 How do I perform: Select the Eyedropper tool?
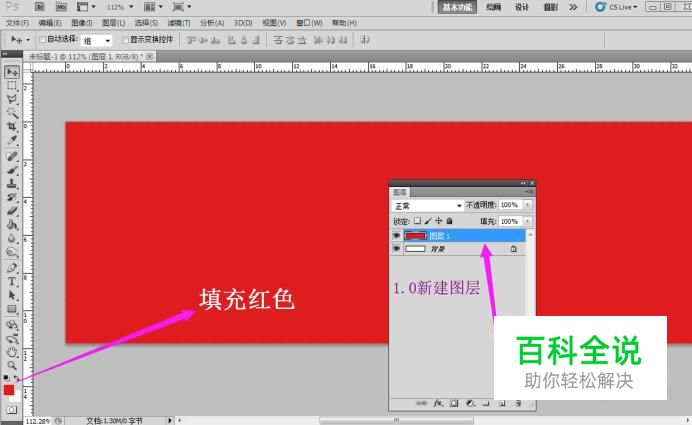[x=12, y=140]
